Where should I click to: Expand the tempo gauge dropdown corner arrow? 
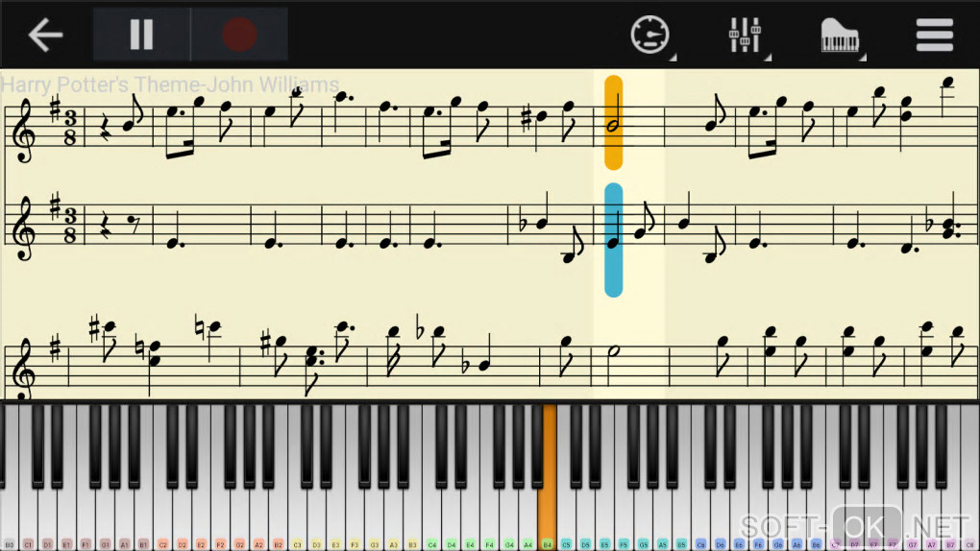pyautogui.click(x=674, y=58)
